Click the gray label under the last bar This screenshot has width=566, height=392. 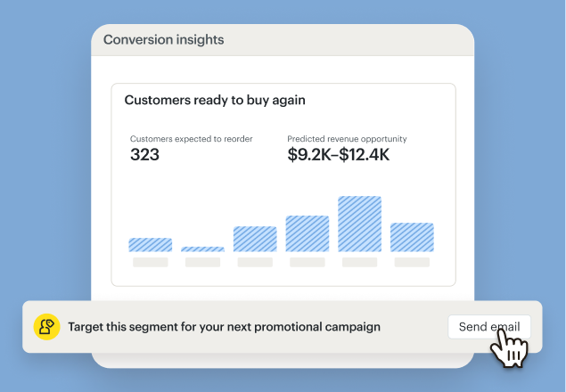412,263
